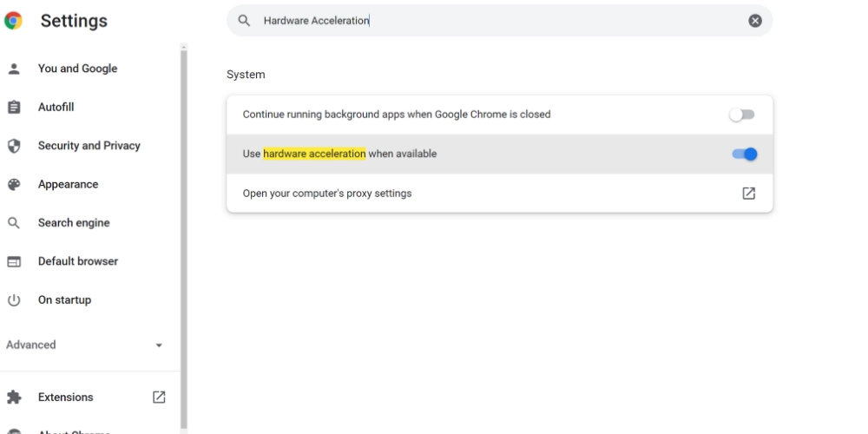Screen dimensions: 868x434
Task: Open Autofill settings
Action: (56, 108)
